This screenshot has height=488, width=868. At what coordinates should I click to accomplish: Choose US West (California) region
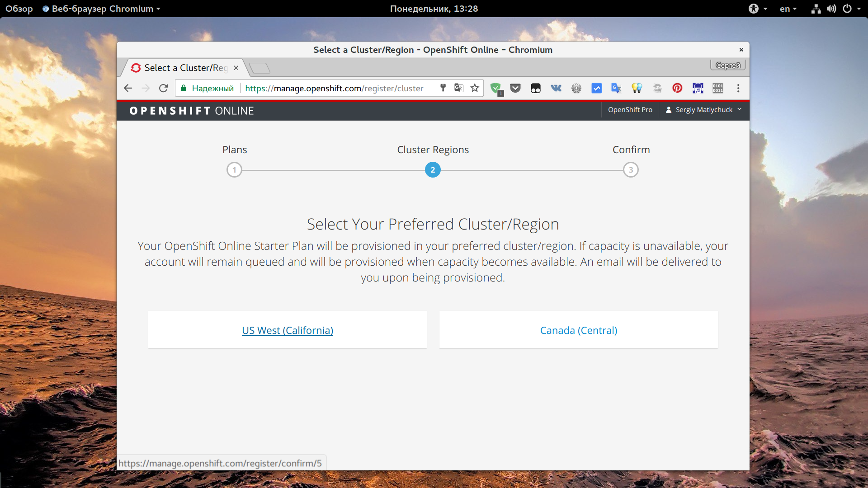click(x=288, y=330)
